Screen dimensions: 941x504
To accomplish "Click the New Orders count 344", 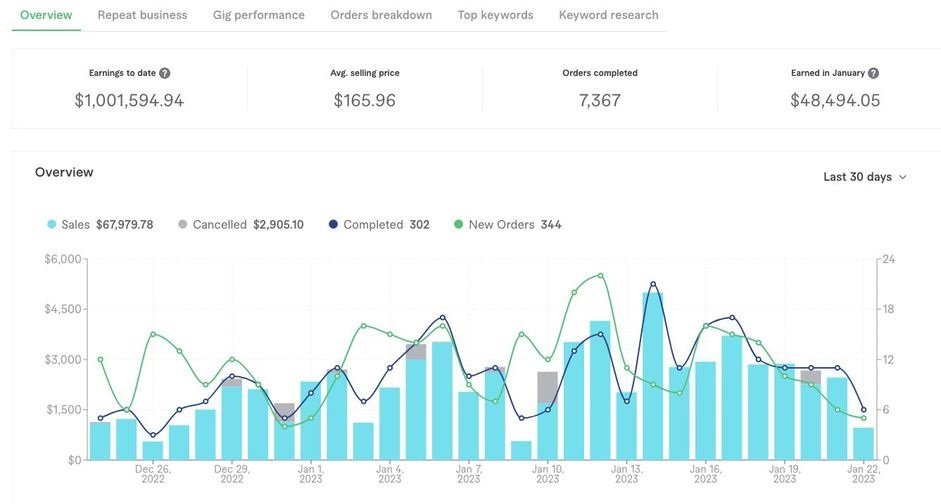I will [551, 224].
